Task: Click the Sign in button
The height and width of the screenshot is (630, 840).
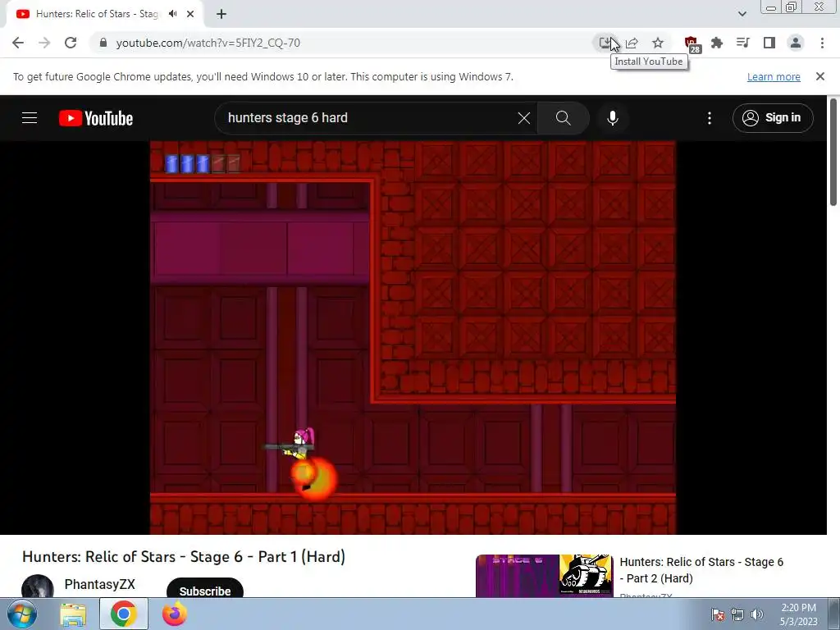Action: coord(773,118)
